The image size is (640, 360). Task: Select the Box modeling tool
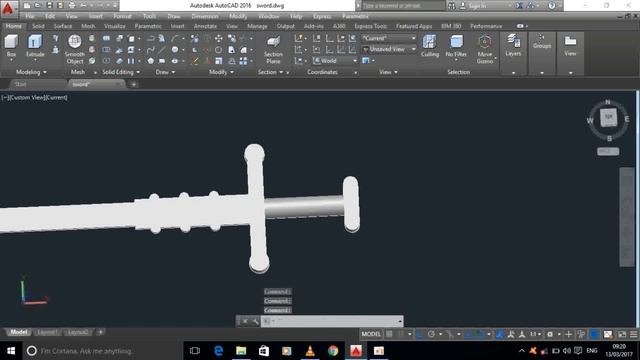click(x=11, y=46)
